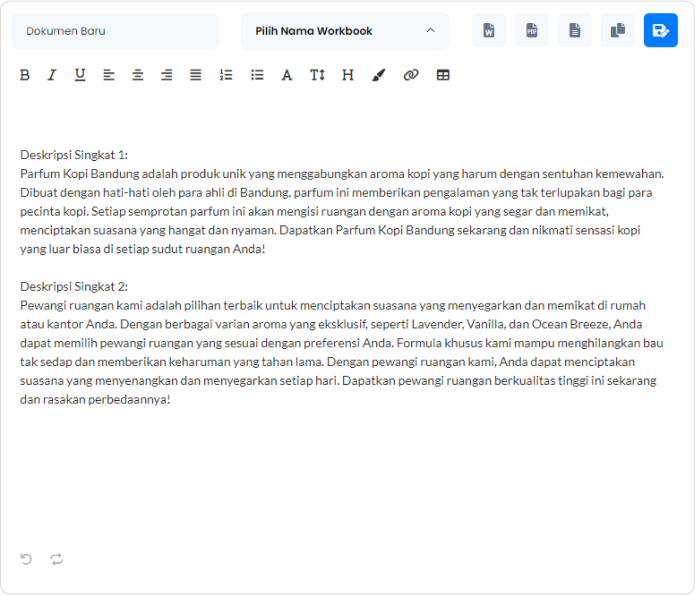
Task: Export the document as PDF
Action: (532, 31)
